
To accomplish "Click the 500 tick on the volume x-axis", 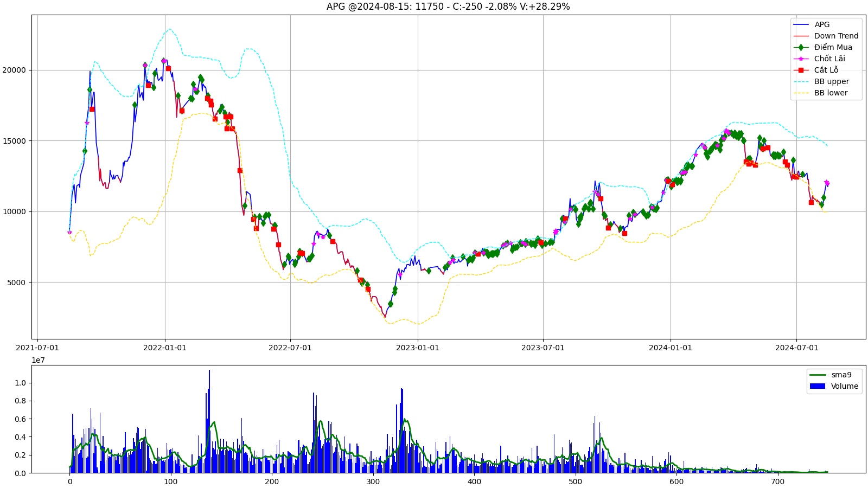I will tap(576, 481).
